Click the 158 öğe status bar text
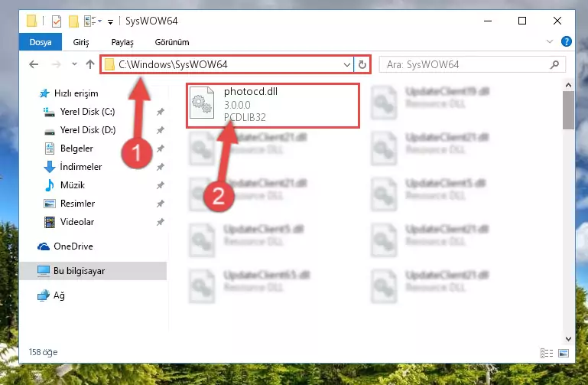 [x=43, y=352]
